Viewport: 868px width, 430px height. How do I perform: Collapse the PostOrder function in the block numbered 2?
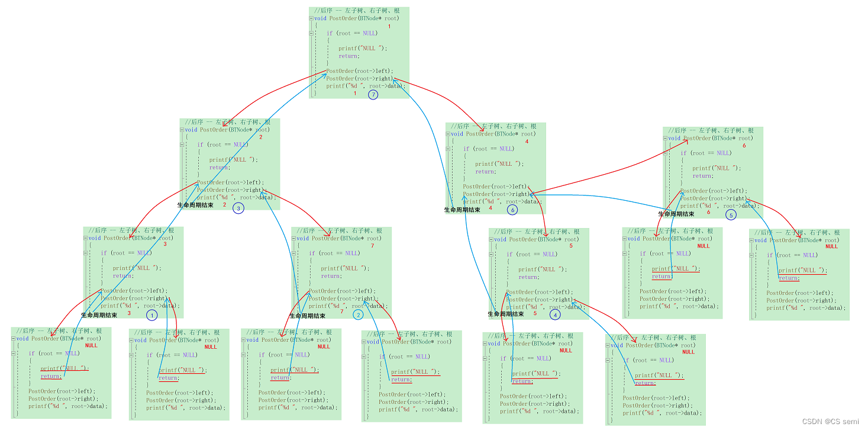pyautogui.click(x=182, y=130)
